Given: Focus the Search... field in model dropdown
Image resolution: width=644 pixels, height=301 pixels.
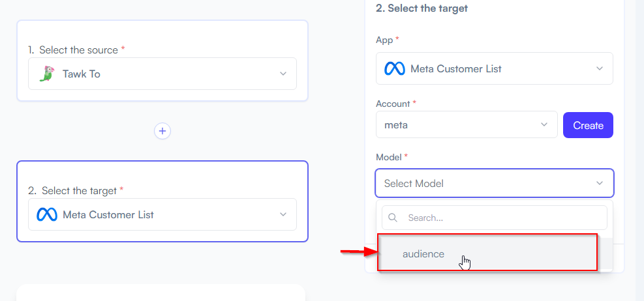Looking at the screenshot, I should pos(495,218).
